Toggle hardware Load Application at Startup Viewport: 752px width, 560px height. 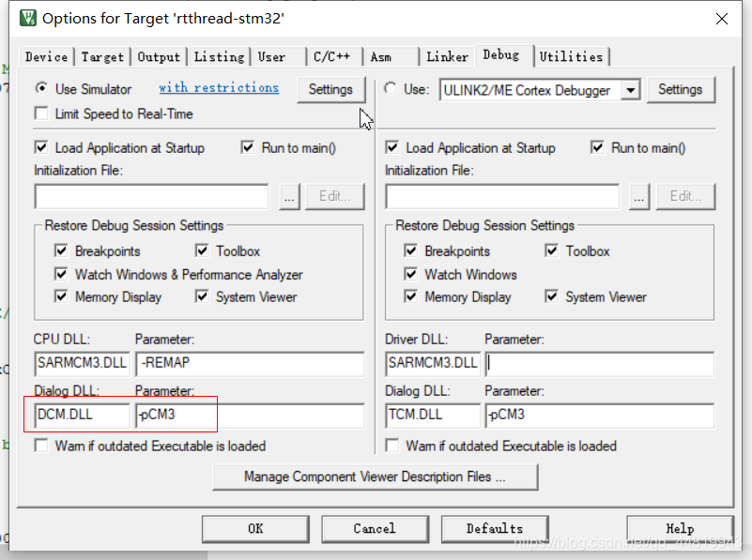tap(392, 147)
